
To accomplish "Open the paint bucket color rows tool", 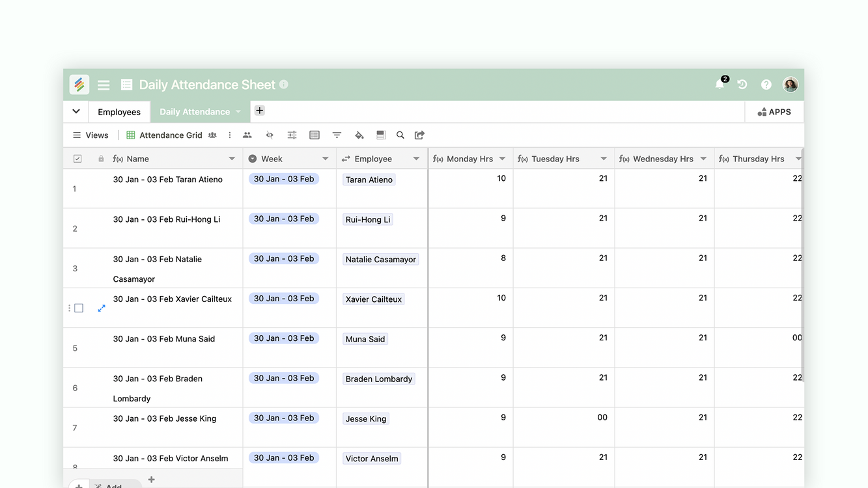I will point(359,135).
